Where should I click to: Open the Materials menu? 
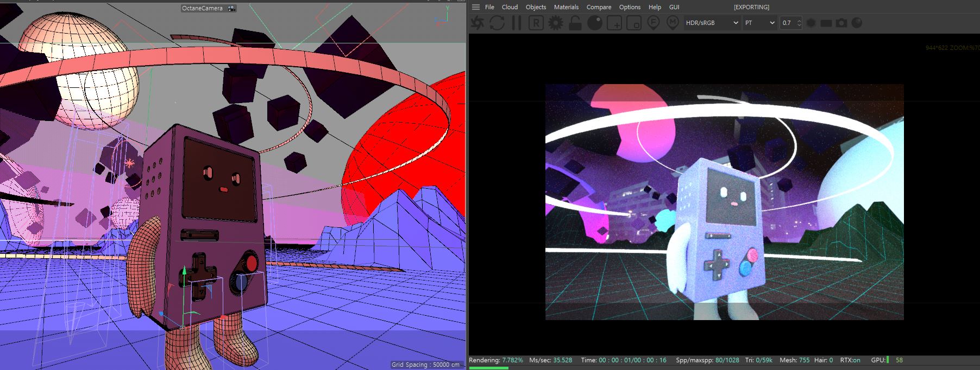(x=566, y=7)
